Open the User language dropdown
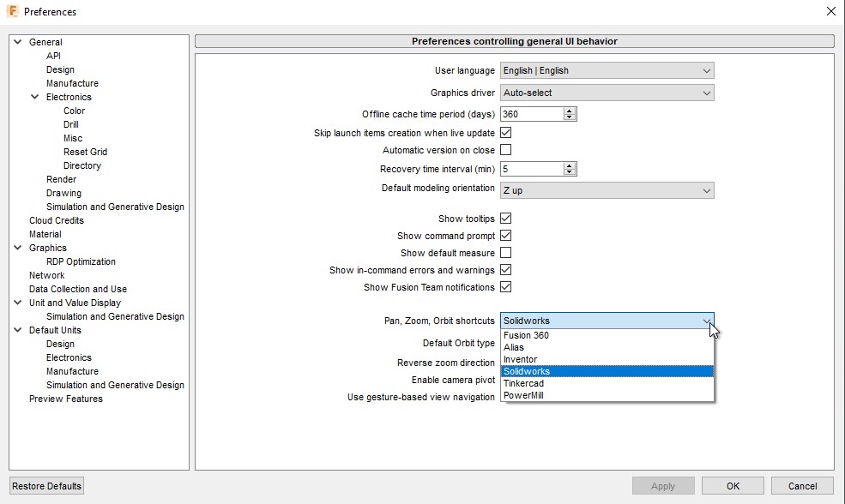845x504 pixels. [607, 70]
